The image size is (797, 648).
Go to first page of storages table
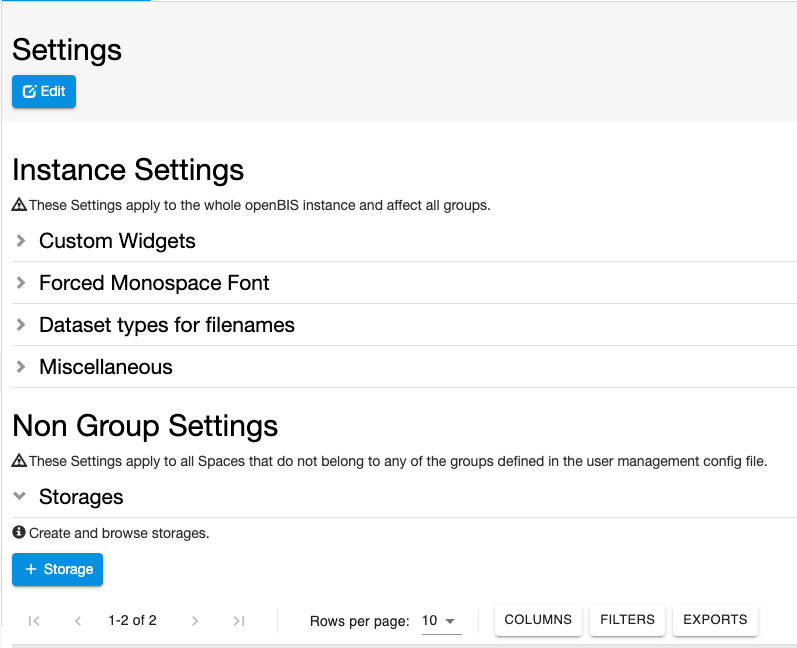point(34,621)
